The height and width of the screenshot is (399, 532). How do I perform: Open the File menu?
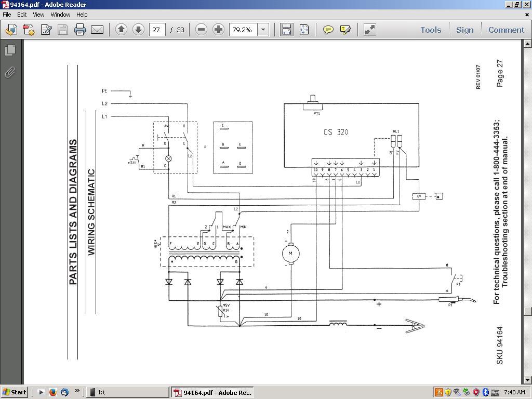(7, 15)
